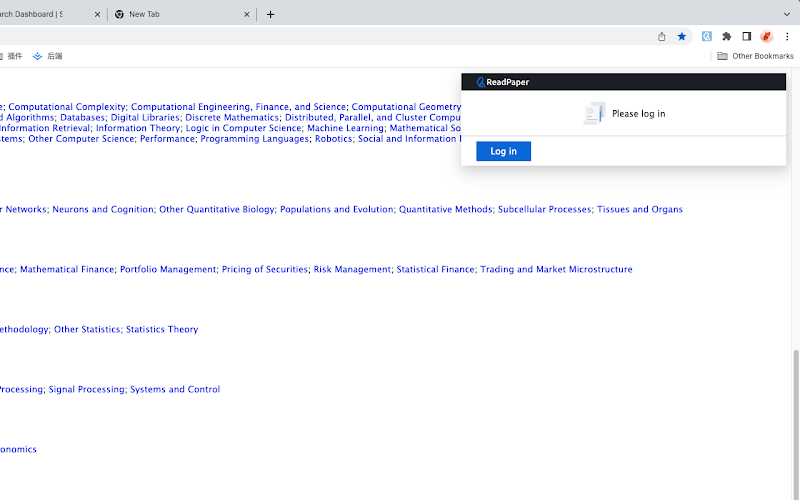Open Machine Learning link
This screenshot has height=500, width=800.
[x=345, y=128]
